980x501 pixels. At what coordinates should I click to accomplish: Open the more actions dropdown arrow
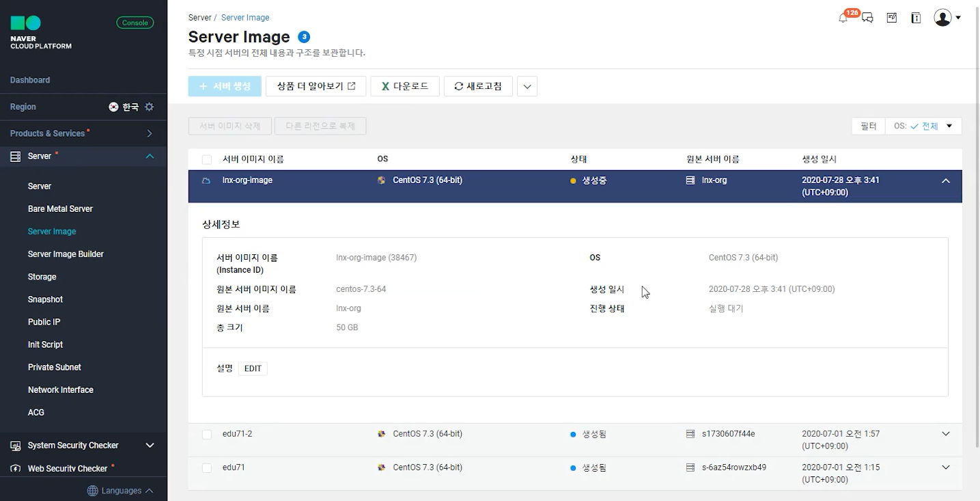[527, 87]
